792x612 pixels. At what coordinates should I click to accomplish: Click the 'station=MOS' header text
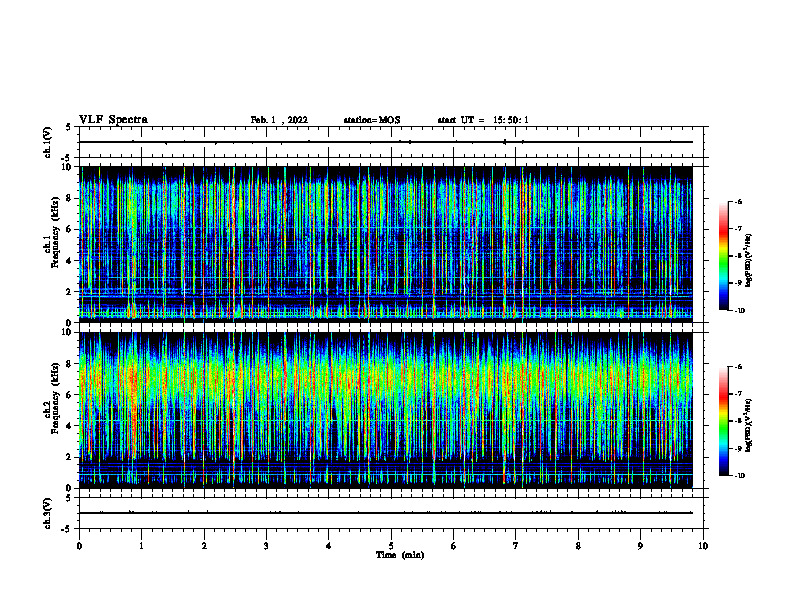click(372, 120)
